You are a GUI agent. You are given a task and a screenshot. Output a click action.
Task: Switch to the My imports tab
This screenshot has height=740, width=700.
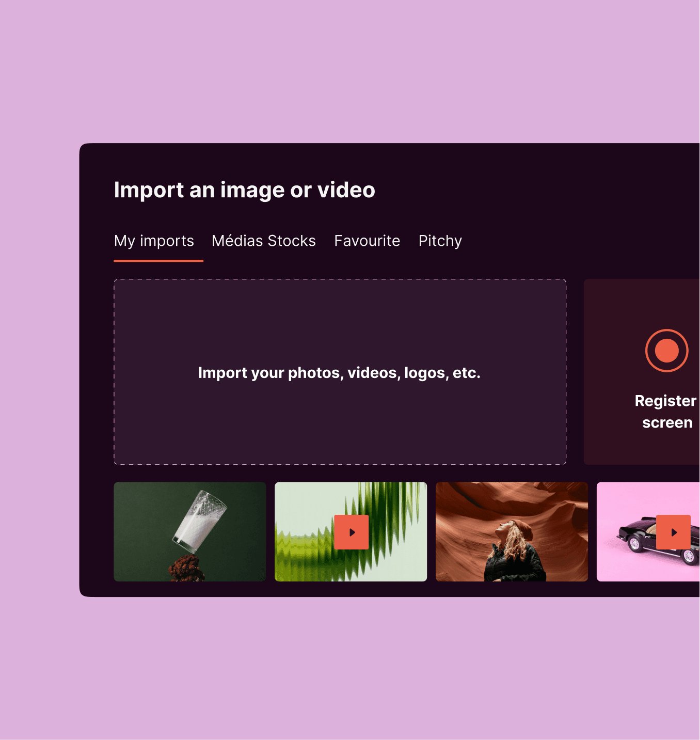154,241
